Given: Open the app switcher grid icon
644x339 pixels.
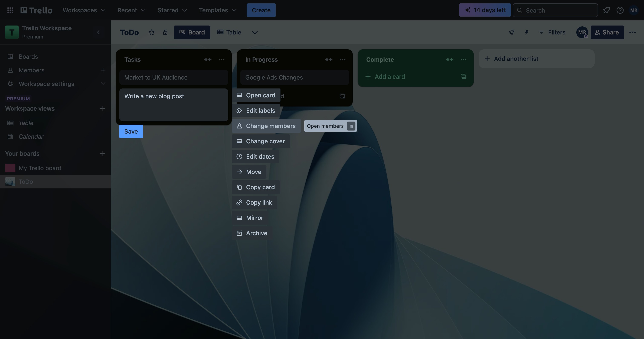Looking at the screenshot, I should click(x=10, y=10).
